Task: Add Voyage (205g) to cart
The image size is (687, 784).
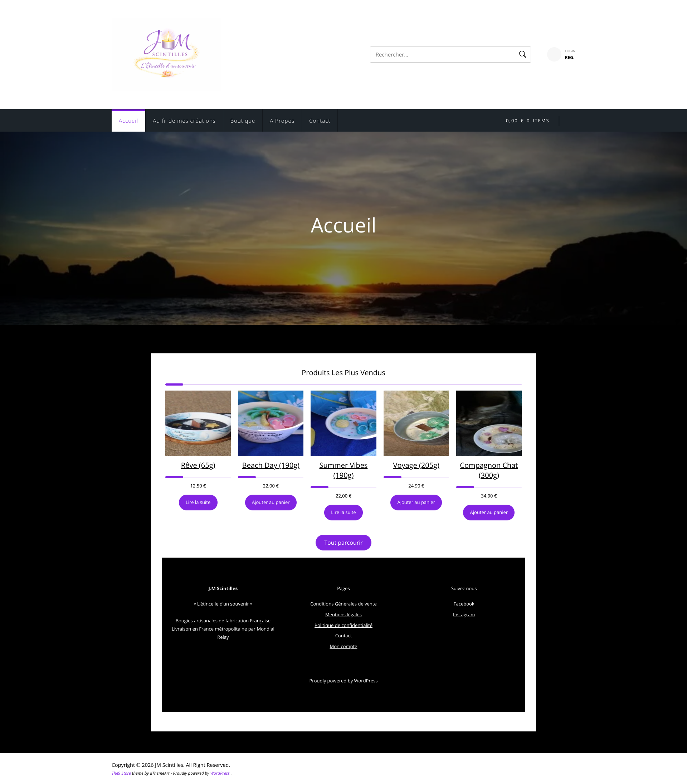Action: (416, 503)
